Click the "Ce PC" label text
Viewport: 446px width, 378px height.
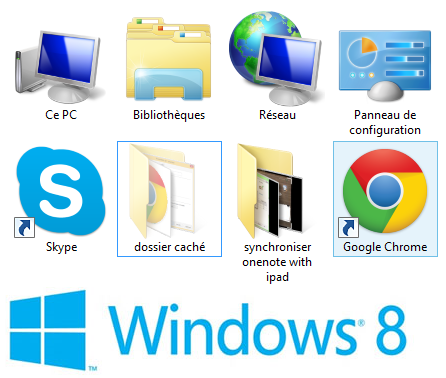[61, 115]
